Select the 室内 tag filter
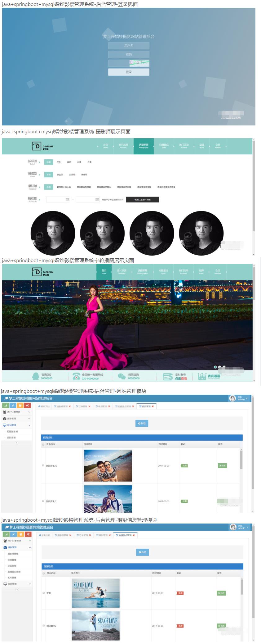This screenshot has height=644, width=261. pyautogui.click(x=69, y=162)
